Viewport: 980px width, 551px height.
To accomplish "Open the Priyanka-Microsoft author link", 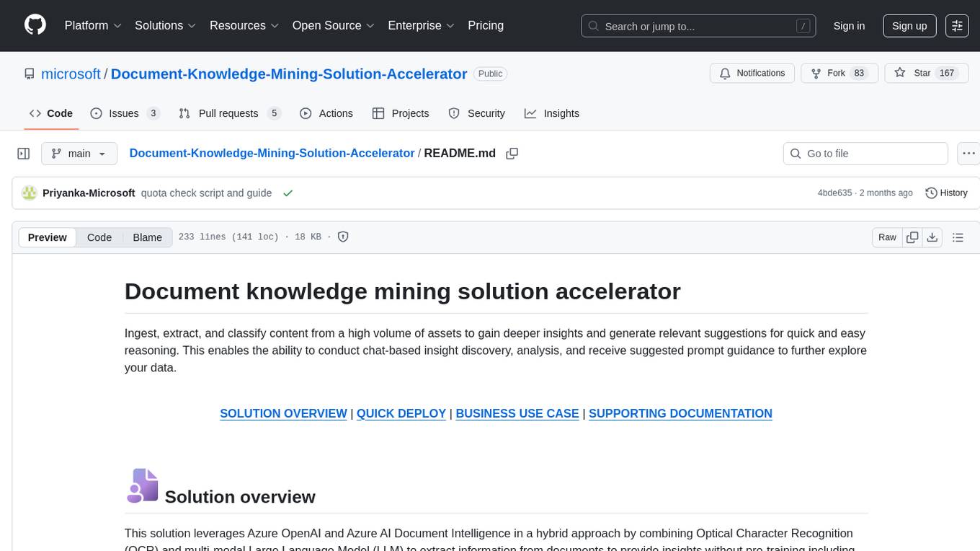I will pos(89,193).
